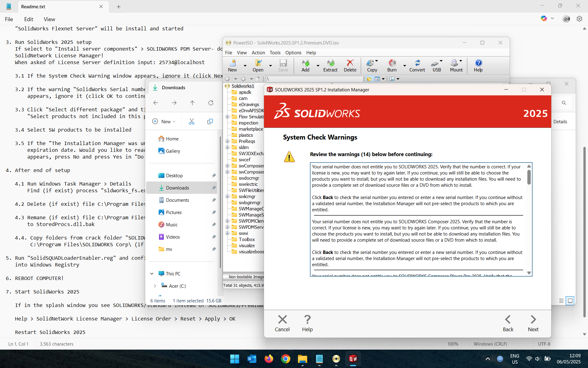Image resolution: width=588 pixels, height=368 pixels.
Task: Open PowerISO Tools menu
Action: point(275,52)
